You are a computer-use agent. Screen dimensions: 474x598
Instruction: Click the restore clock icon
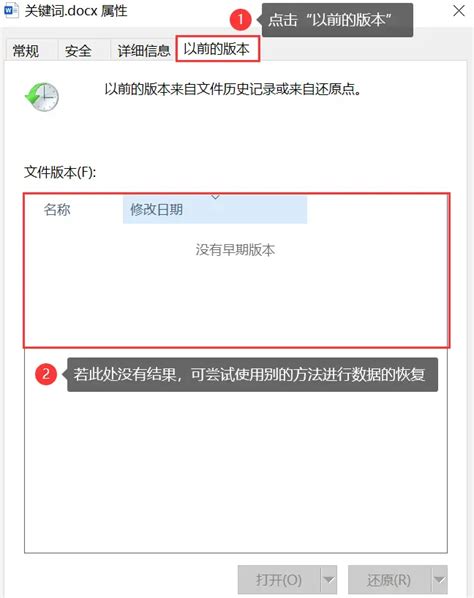tap(42, 97)
